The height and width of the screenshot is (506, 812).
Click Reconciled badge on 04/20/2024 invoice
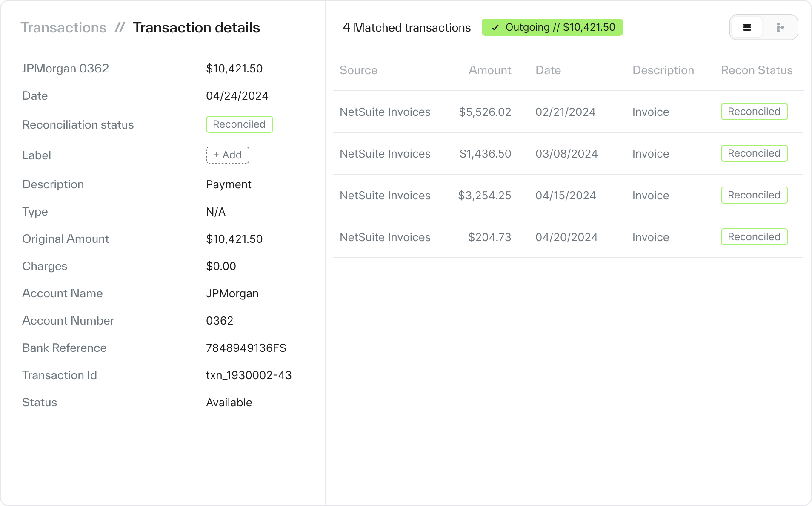(x=754, y=237)
